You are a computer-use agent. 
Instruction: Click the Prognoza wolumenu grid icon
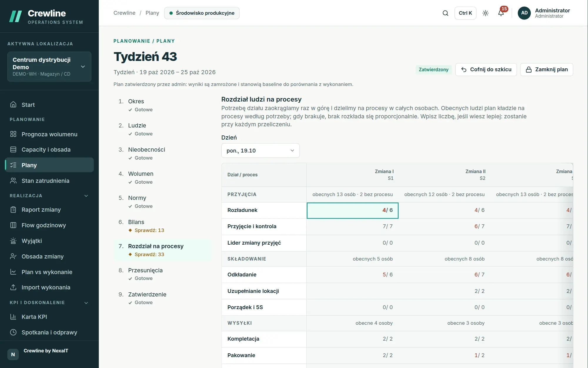[x=13, y=134]
